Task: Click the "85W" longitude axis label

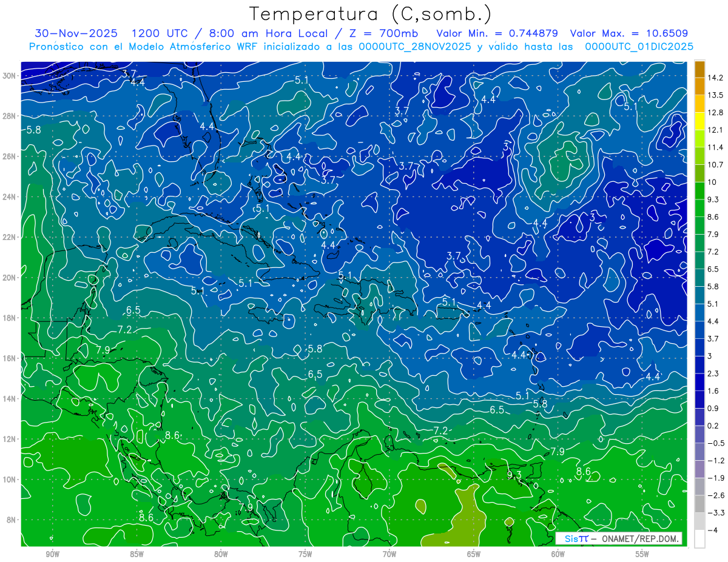Action: [136, 555]
